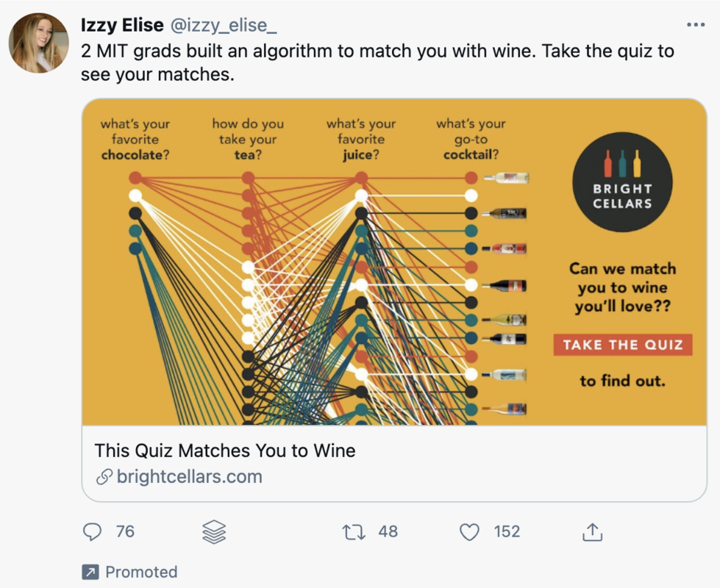
Task: Reply to Izzy Elise's tweet
Action: (91, 531)
